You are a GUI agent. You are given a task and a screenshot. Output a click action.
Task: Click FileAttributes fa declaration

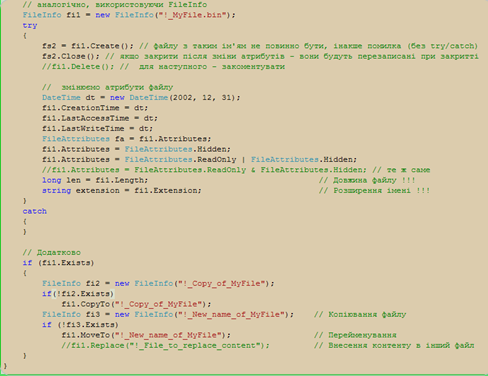coord(127,139)
